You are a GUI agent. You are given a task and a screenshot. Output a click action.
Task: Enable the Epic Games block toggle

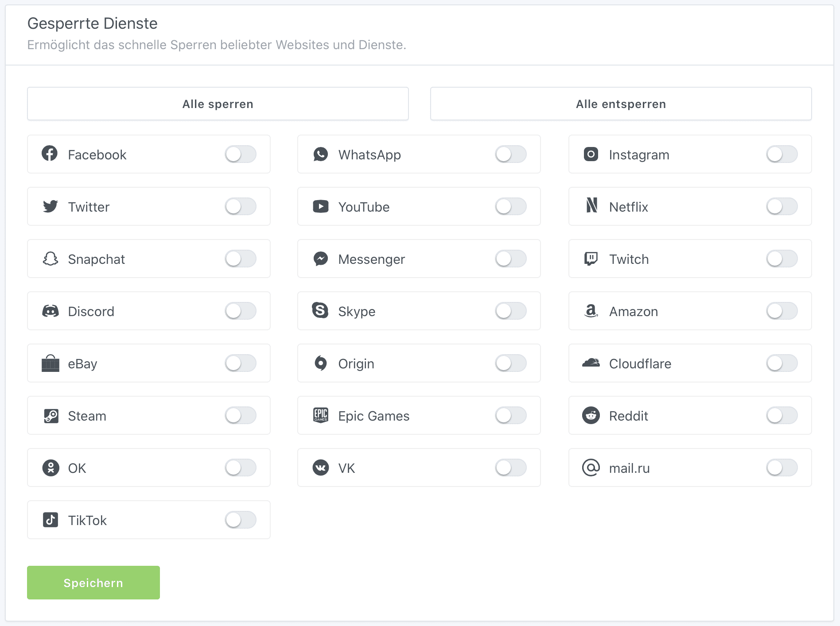pos(510,415)
